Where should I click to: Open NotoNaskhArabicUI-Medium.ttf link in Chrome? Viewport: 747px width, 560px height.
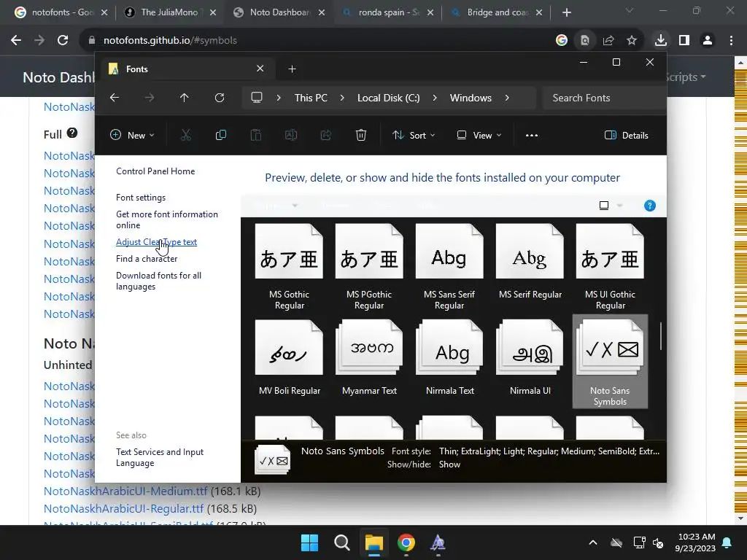tap(125, 491)
